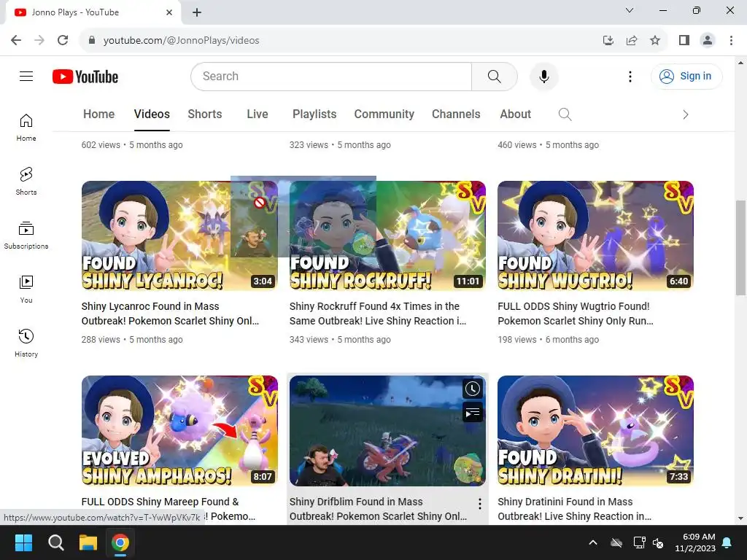Click the page vertical scrollbar thumb
The image size is (747, 560).
tap(740, 248)
